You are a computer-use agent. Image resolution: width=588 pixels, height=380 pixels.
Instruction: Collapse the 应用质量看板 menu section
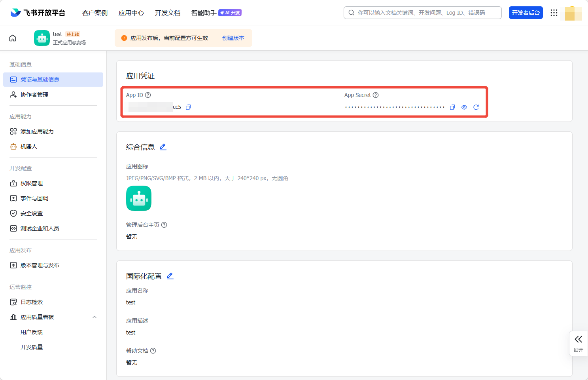95,317
